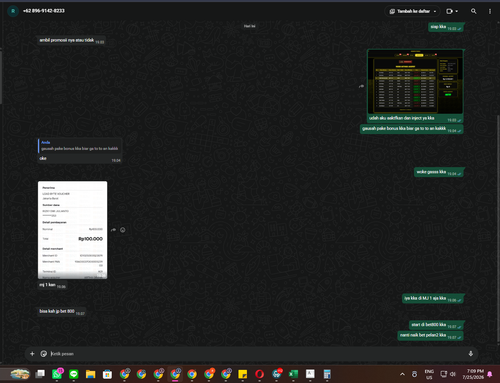Open chat menu with three dots
Viewport: 500px width, 383px height.
[490, 11]
